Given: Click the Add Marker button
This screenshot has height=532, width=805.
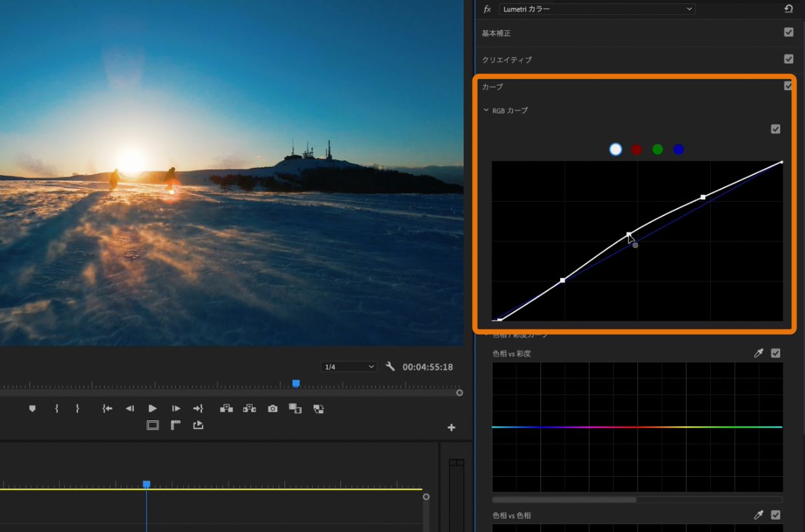Looking at the screenshot, I should coord(32,409).
